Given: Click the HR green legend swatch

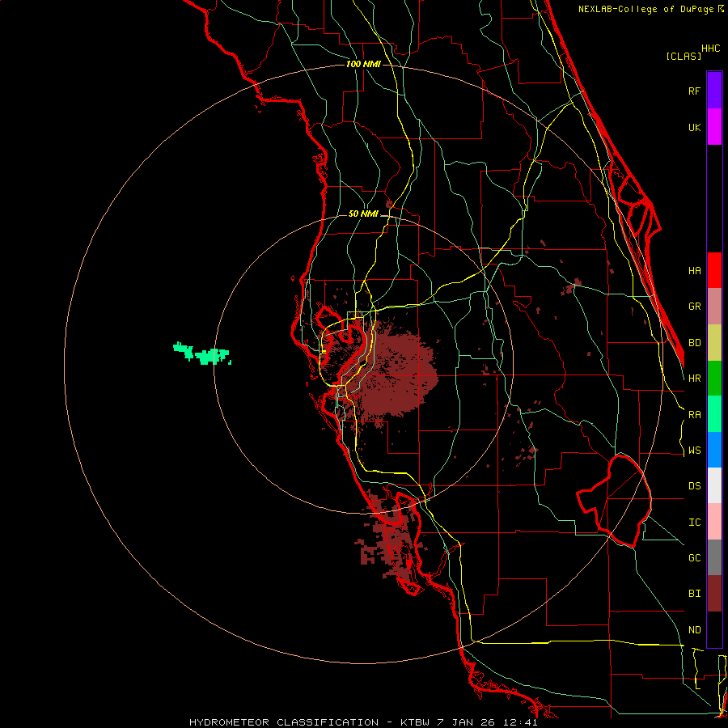Looking at the screenshot, I should 714,379.
